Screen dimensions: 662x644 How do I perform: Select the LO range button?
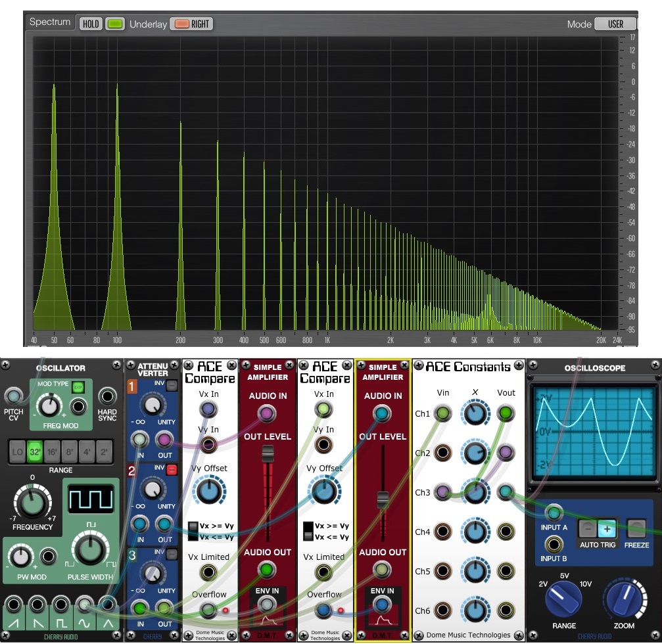point(17,452)
